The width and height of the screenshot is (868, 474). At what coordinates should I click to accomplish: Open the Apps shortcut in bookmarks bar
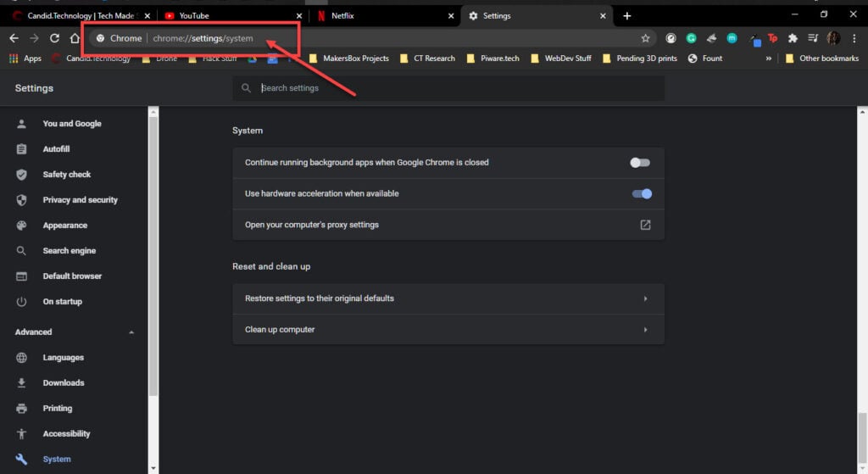click(25, 59)
